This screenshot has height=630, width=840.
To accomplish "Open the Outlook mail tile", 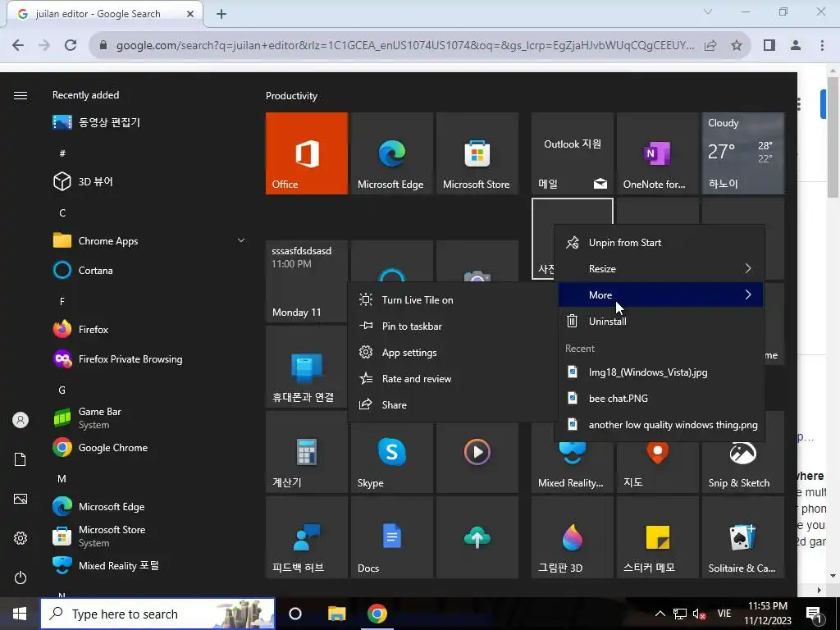I will pyautogui.click(x=572, y=153).
